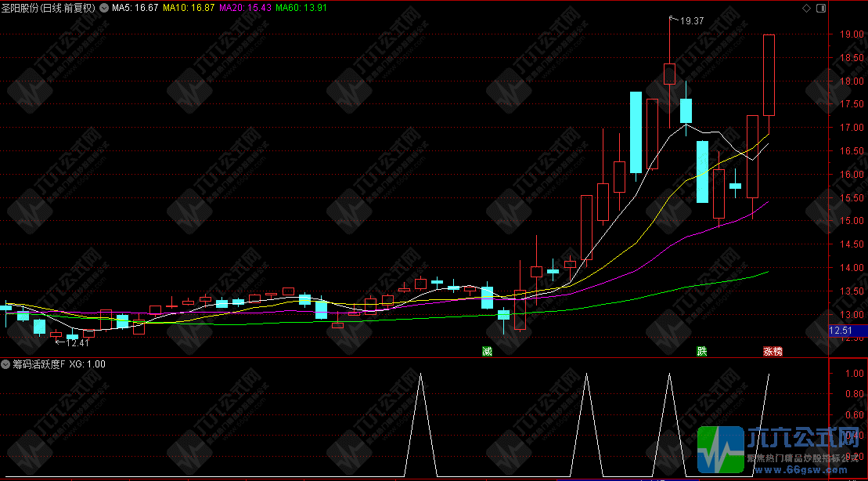Click the green 减 event marker
Image resolution: width=868 pixels, height=481 pixels.
(487, 351)
